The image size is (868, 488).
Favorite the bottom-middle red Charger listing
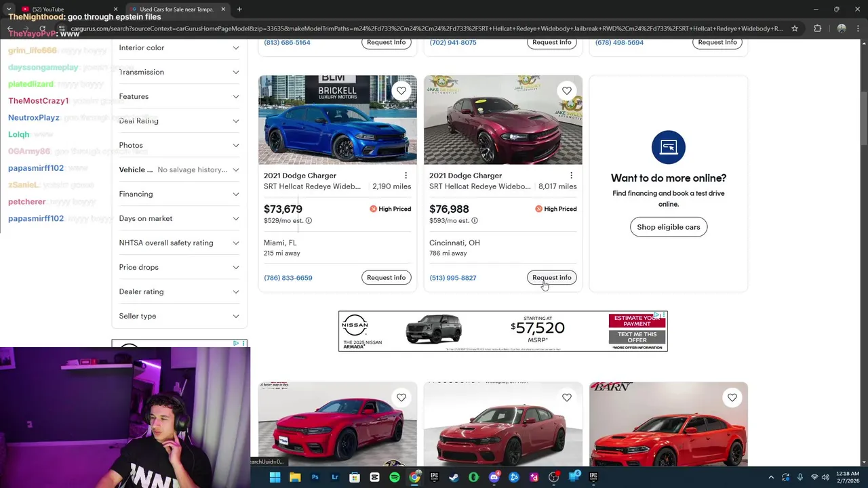click(567, 397)
